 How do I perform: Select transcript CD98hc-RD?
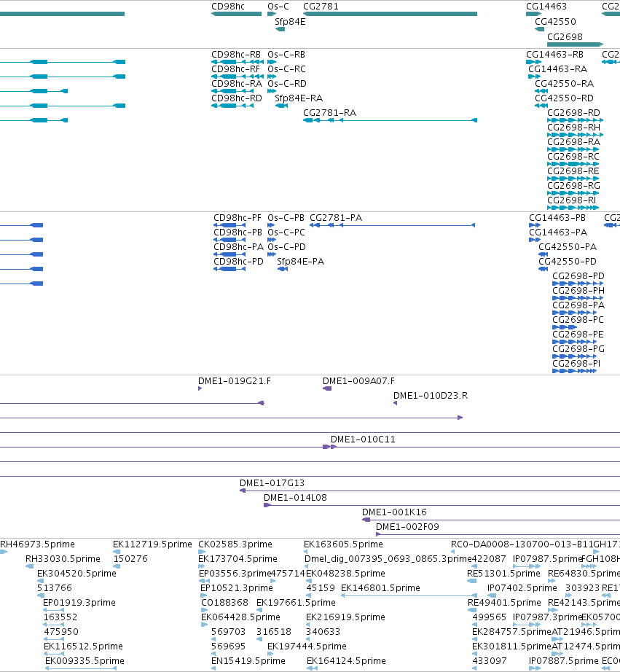[237, 98]
